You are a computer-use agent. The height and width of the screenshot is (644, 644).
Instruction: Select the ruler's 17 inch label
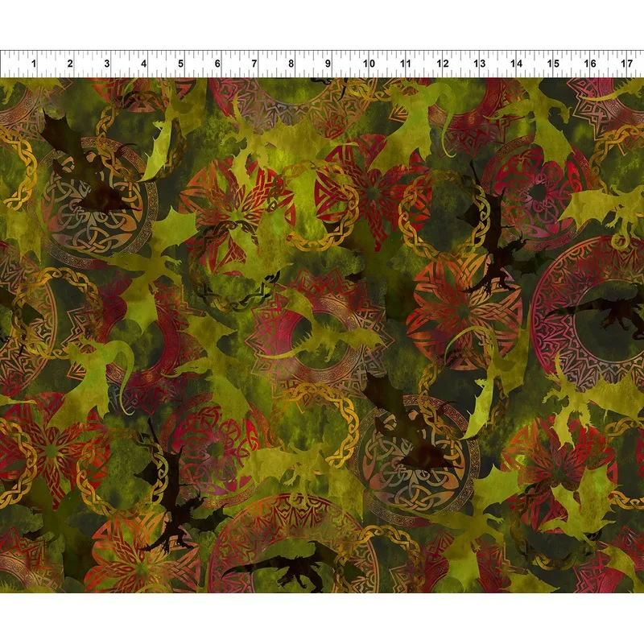[x=627, y=64]
